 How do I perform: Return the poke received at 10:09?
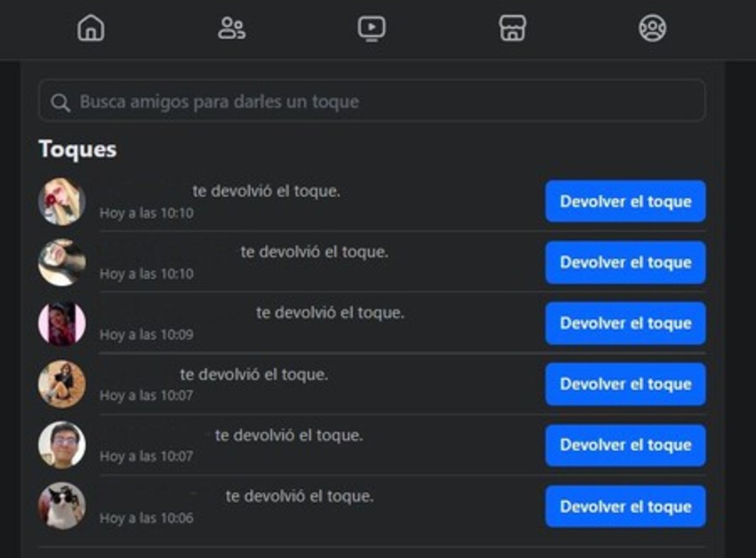625,323
